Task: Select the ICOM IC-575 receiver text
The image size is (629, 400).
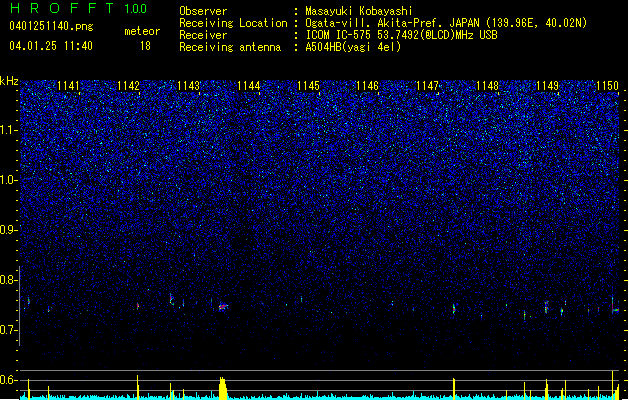Action: 402,35
